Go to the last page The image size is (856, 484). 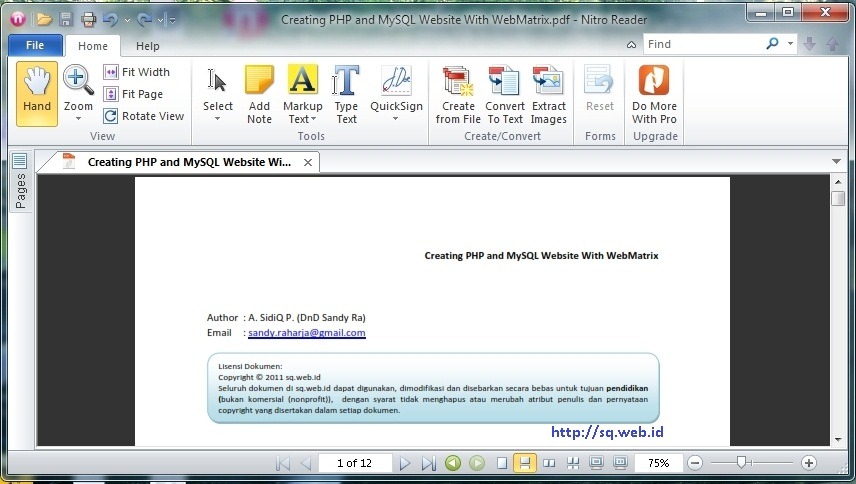[x=429, y=463]
